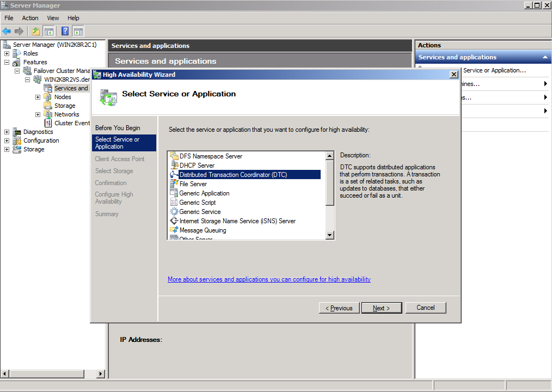The width and height of the screenshot is (552, 392).
Task: Click tree pane horizontal scrollbar right arrow
Action: tap(101, 373)
